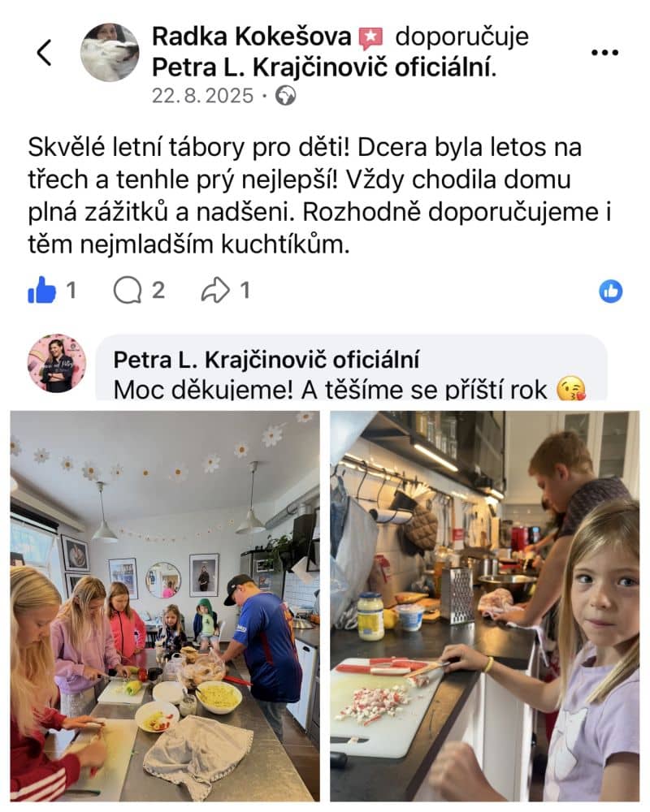Show the comment count number 2
Image resolution: width=650 pixels, height=812 pixels.
tap(158, 291)
